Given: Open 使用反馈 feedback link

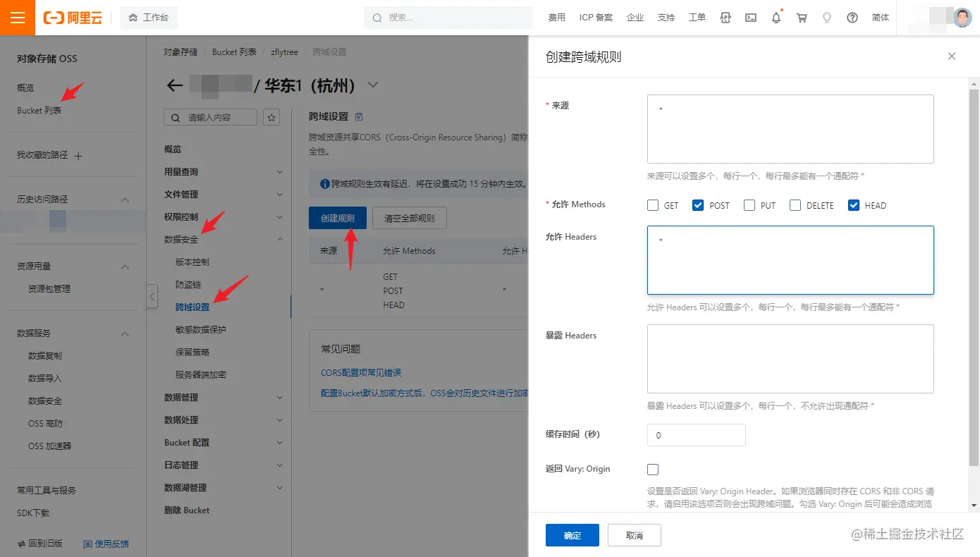Looking at the screenshot, I should tap(106, 544).
